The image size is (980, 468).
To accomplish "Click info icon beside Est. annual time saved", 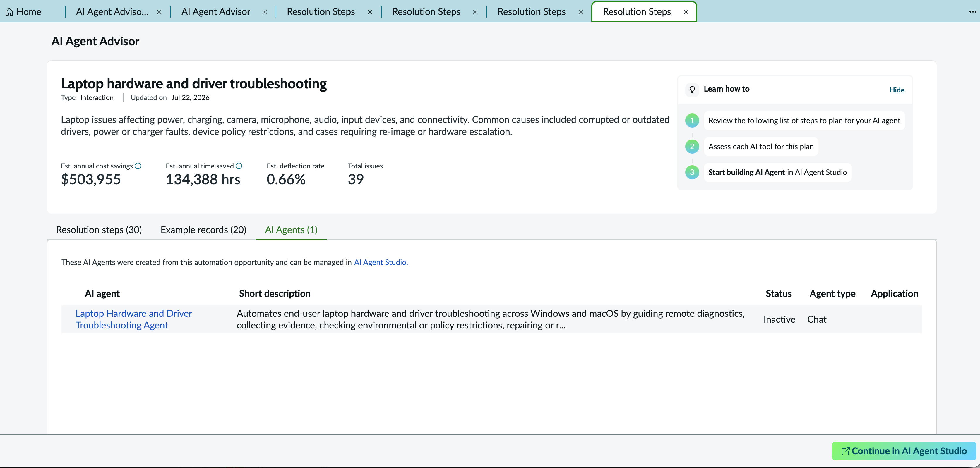I will pyautogui.click(x=239, y=166).
